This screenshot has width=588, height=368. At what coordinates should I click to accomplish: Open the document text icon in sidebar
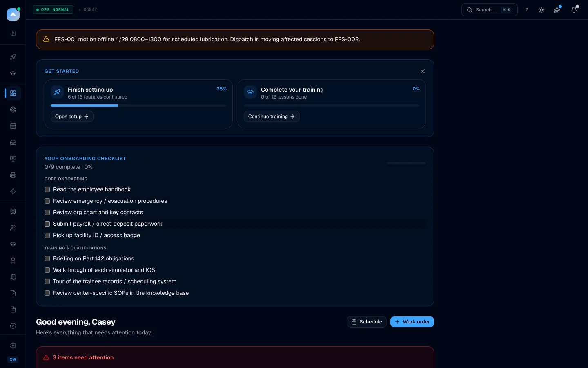(x=13, y=310)
